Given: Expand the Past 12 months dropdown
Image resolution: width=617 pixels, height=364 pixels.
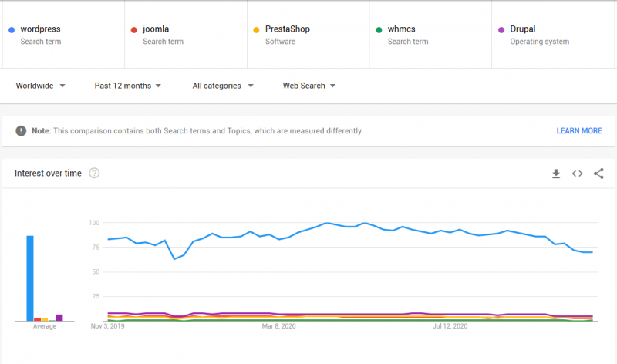Looking at the screenshot, I should [127, 86].
